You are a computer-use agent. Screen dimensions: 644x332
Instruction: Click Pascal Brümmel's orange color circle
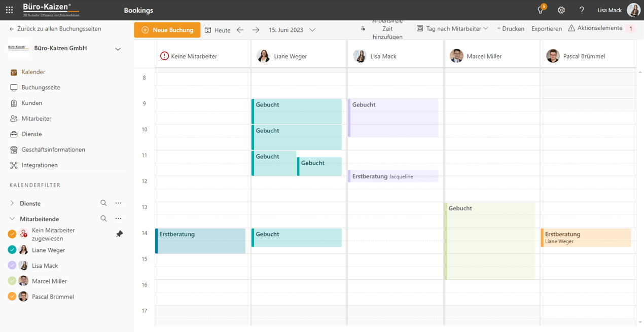[11, 297]
